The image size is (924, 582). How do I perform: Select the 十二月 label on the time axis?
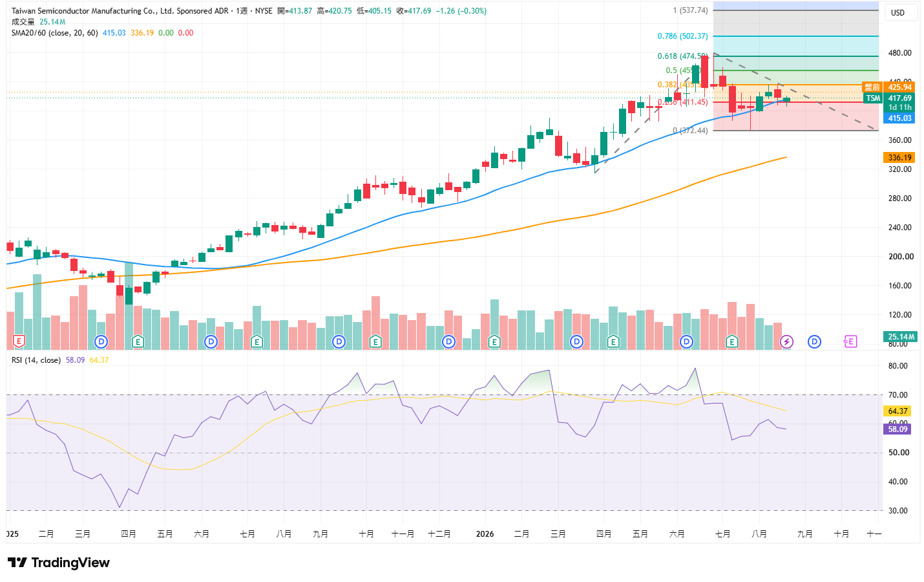[x=439, y=534]
